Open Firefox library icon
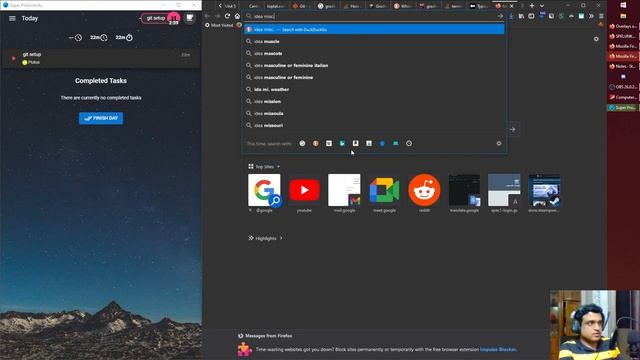 pos(521,16)
